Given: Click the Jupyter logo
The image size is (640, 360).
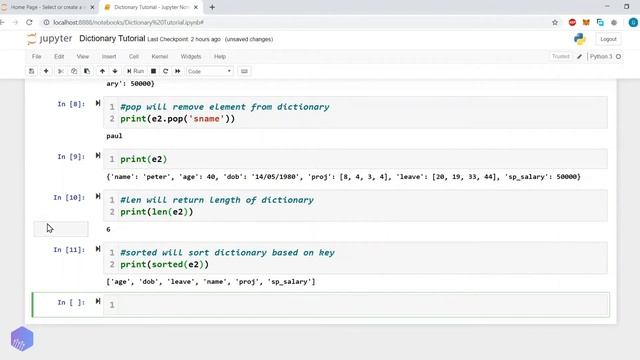Looking at the screenshot, I should click(49, 39).
